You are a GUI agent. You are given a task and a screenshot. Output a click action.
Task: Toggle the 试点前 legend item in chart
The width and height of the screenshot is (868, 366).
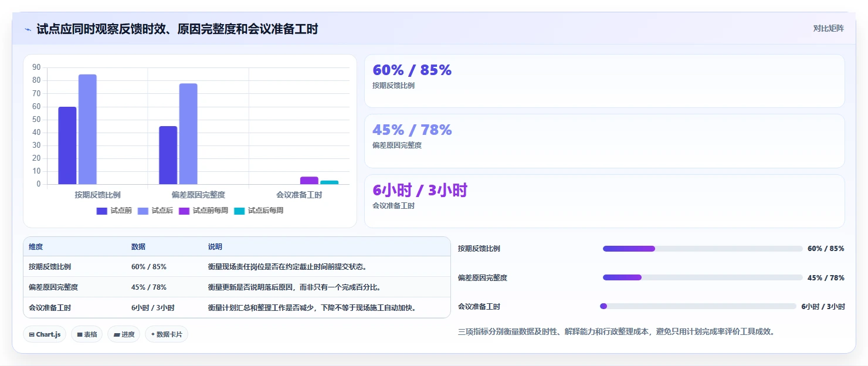[114, 211]
